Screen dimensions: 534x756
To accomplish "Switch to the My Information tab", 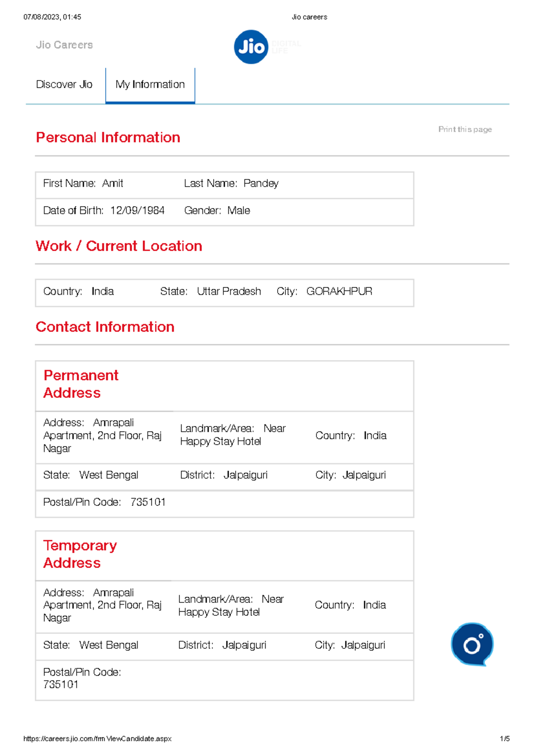I will tap(150, 84).
